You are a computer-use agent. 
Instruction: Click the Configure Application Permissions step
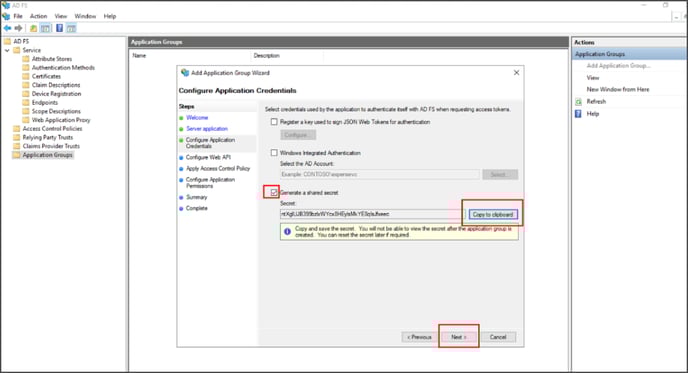click(210, 183)
